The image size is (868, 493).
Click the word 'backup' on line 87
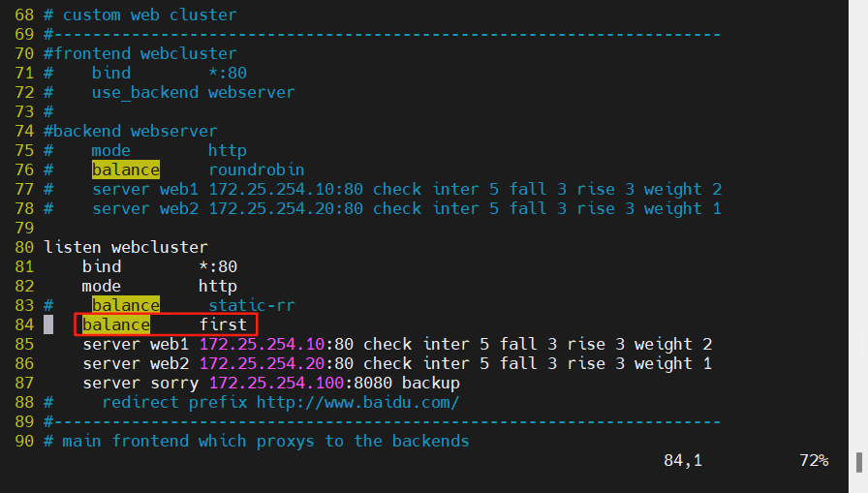(x=431, y=383)
